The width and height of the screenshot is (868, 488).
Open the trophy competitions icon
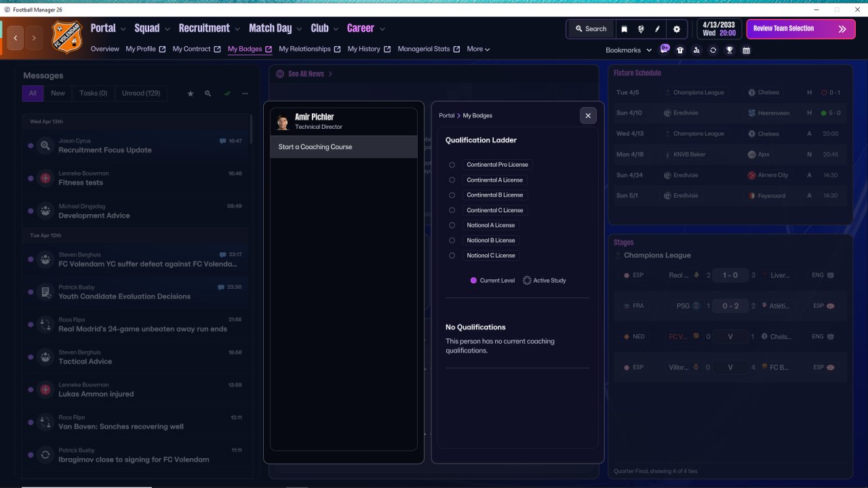point(730,50)
